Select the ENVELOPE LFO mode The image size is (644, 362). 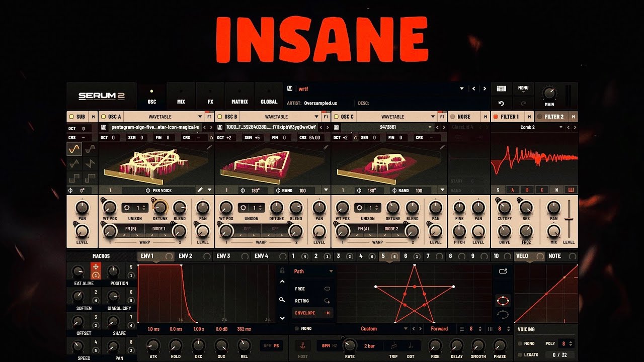312,313
